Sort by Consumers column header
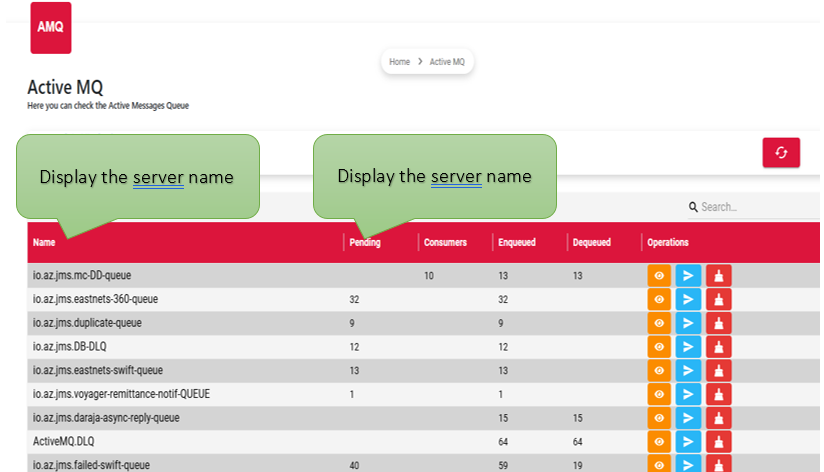Image resolution: width=824 pixels, height=472 pixels. coord(445,242)
